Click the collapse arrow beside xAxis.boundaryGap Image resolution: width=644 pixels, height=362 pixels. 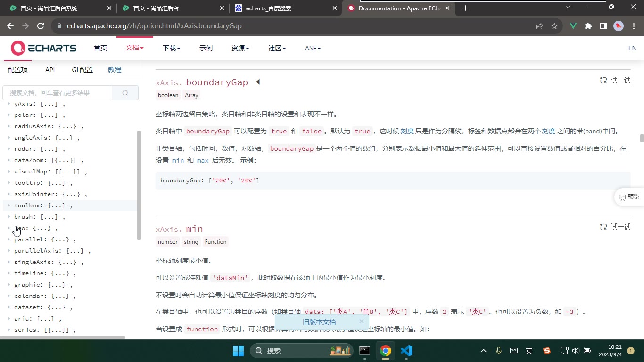[x=258, y=82]
